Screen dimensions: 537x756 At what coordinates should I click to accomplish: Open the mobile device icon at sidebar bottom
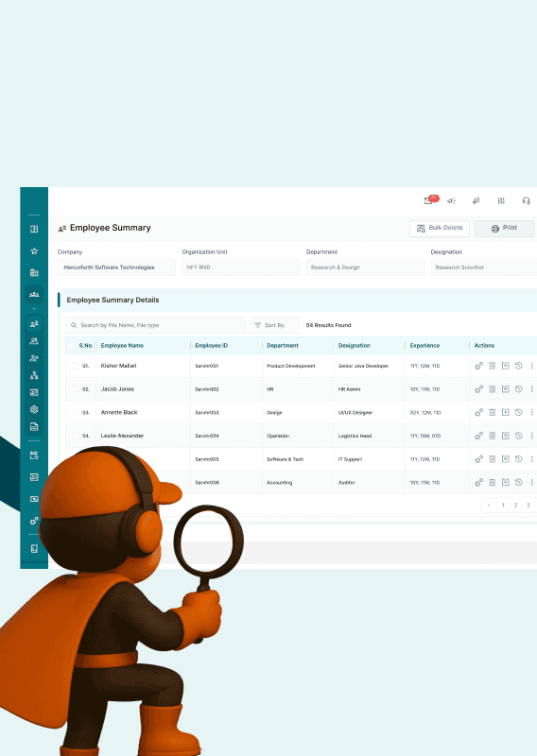pos(34,549)
